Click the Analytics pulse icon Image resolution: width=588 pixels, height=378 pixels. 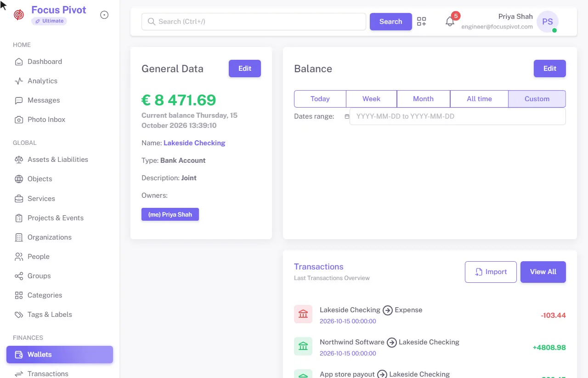click(x=19, y=81)
